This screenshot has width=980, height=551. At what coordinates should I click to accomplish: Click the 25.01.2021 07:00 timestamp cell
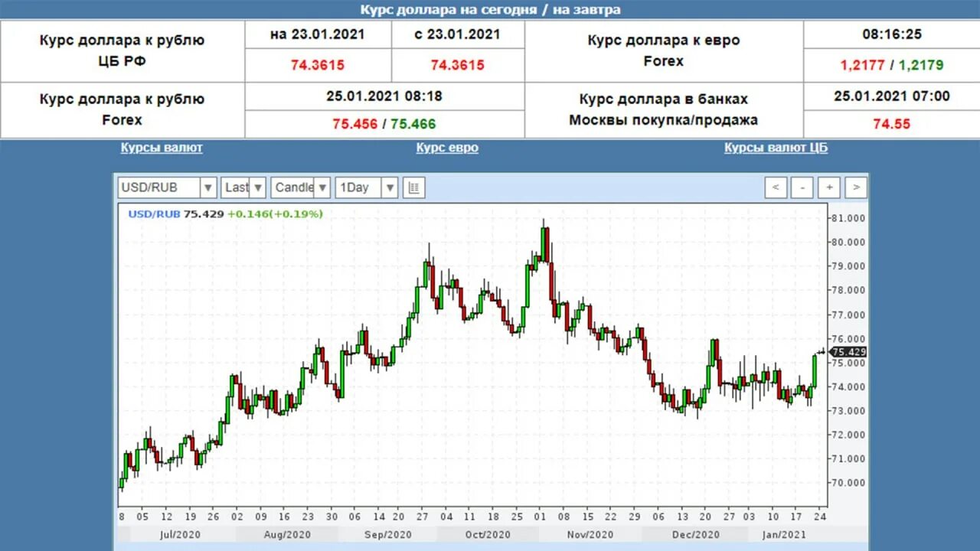(x=891, y=96)
